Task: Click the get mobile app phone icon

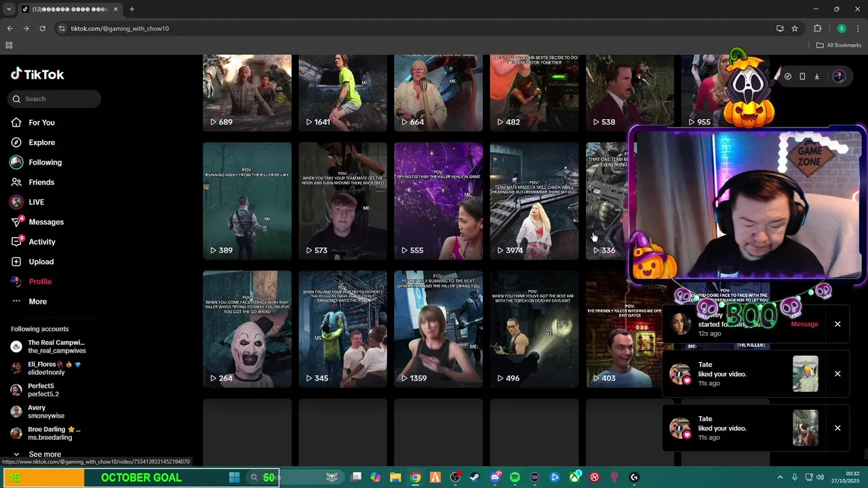Action: 802,77
